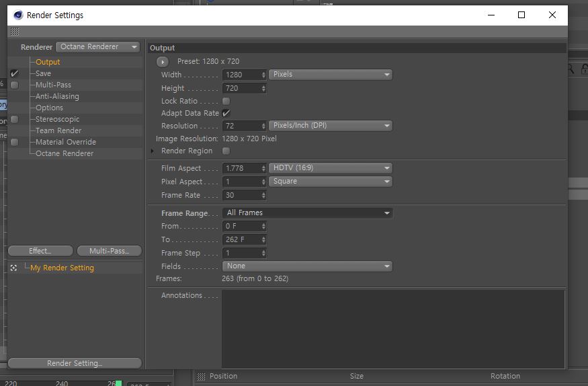Screen dimensions: 588x386
Task: Click the Annotations text area
Action: point(393,329)
